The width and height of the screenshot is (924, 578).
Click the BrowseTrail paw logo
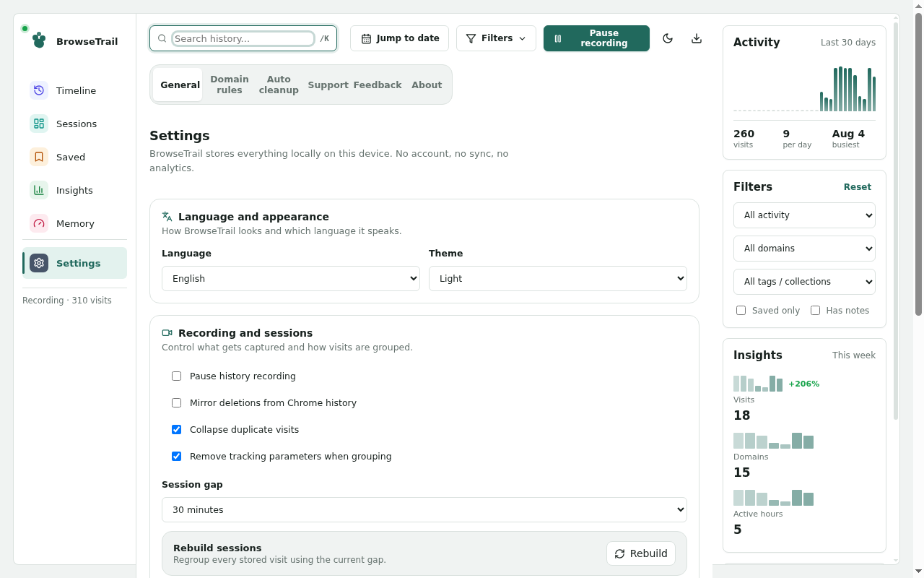(39, 40)
